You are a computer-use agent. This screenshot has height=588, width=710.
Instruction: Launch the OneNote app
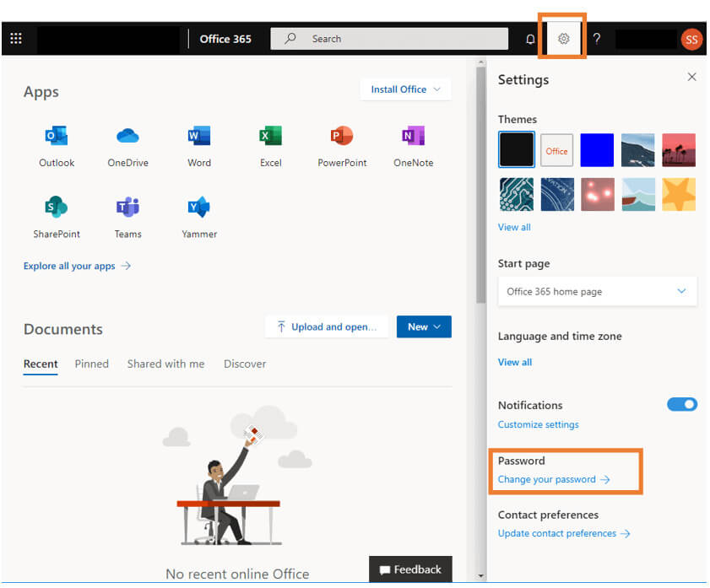(414, 147)
